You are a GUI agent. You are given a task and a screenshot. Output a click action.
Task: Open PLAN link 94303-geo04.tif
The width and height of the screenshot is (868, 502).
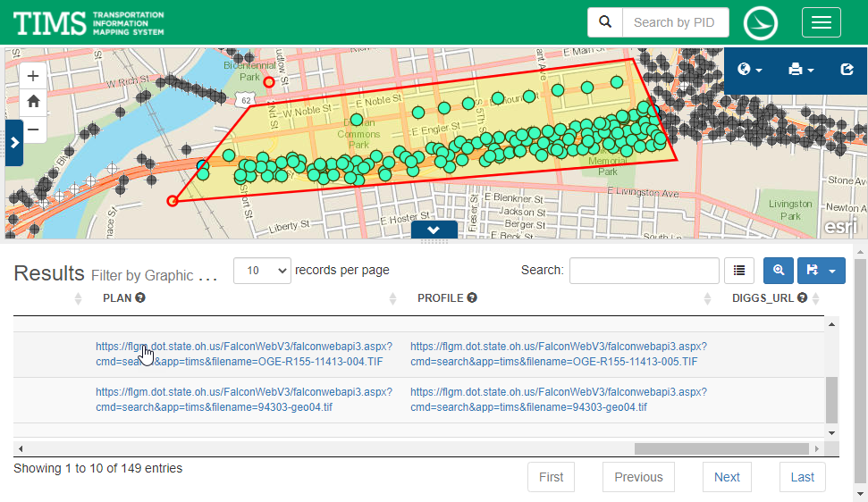tap(243, 399)
